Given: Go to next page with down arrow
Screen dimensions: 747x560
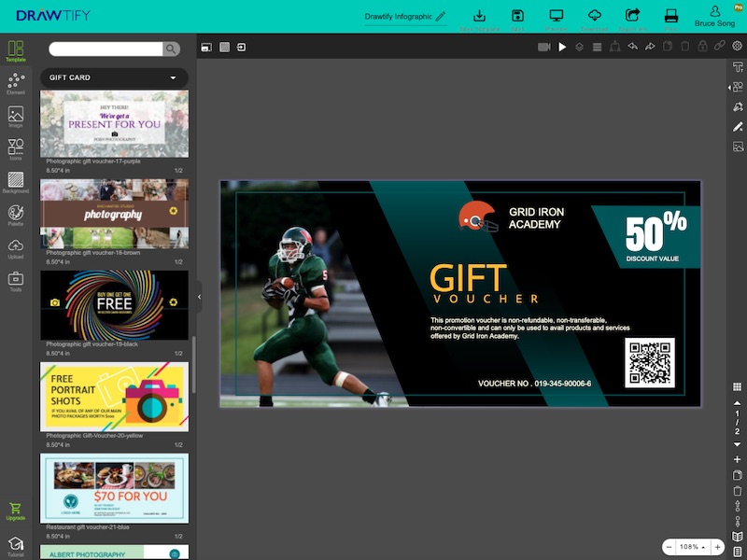Looking at the screenshot, I should click(737, 444).
